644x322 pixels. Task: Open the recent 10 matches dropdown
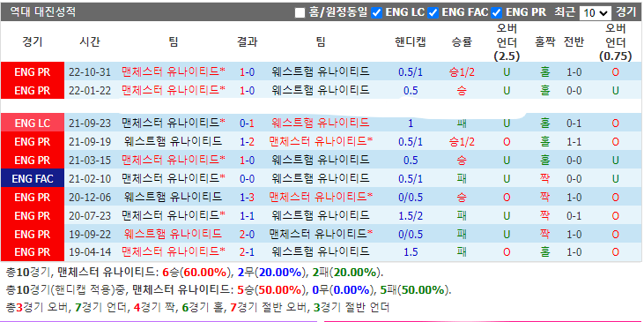[x=596, y=12]
